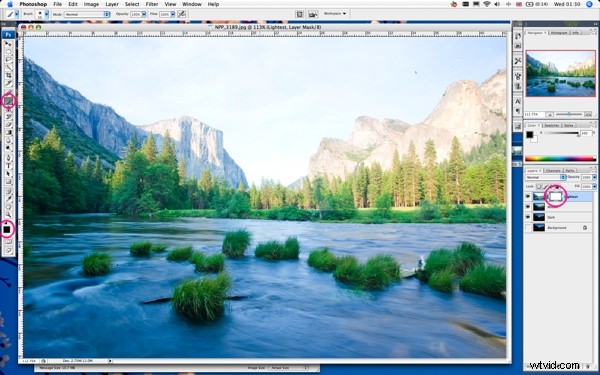Open the Layer menu
The image size is (600, 375).
coord(112,4)
